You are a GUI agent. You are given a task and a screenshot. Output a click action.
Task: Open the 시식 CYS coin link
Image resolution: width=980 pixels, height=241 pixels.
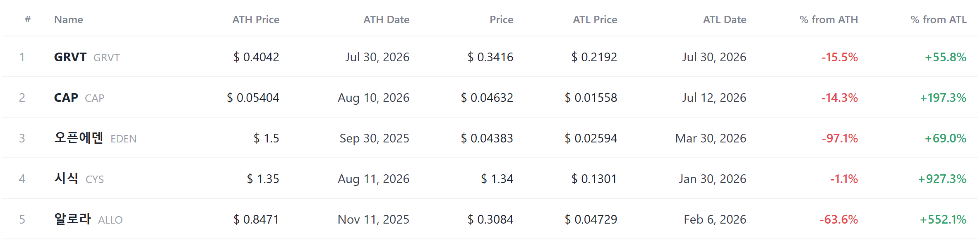[79, 178]
